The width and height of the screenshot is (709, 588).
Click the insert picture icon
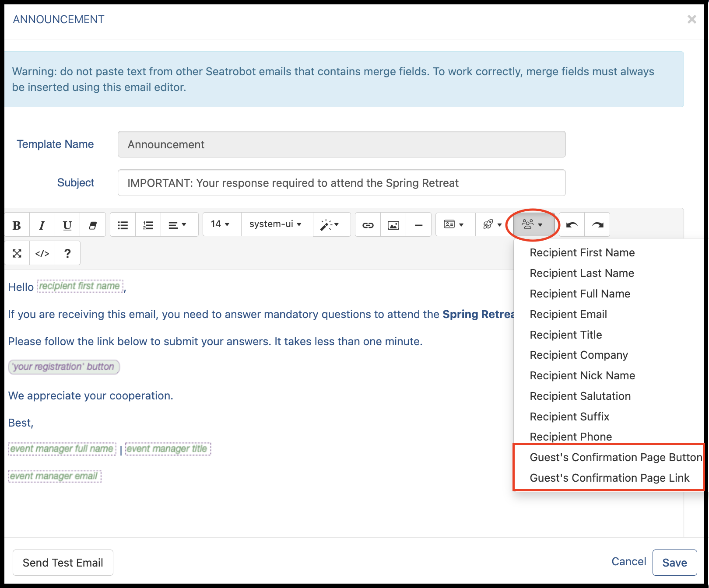393,225
